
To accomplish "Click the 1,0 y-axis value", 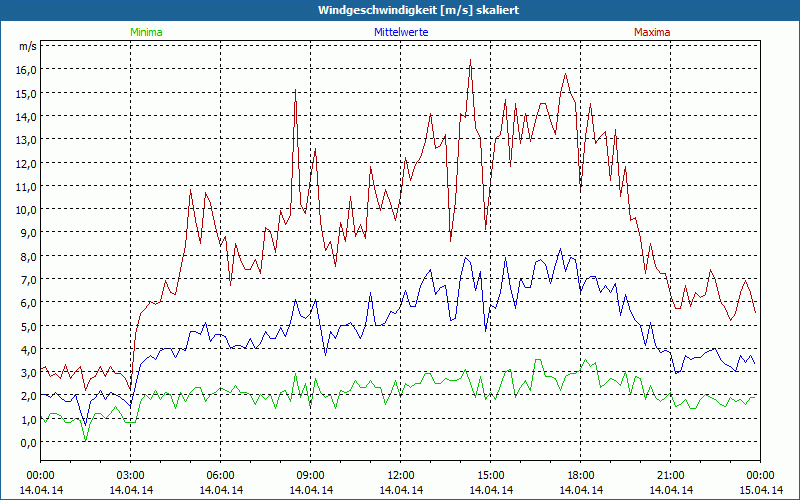I will [30, 420].
